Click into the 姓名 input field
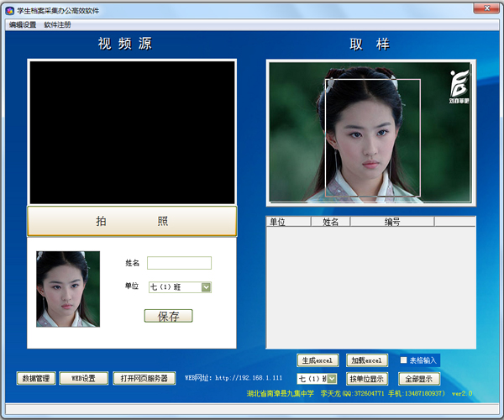The image size is (504, 420). 179,263
